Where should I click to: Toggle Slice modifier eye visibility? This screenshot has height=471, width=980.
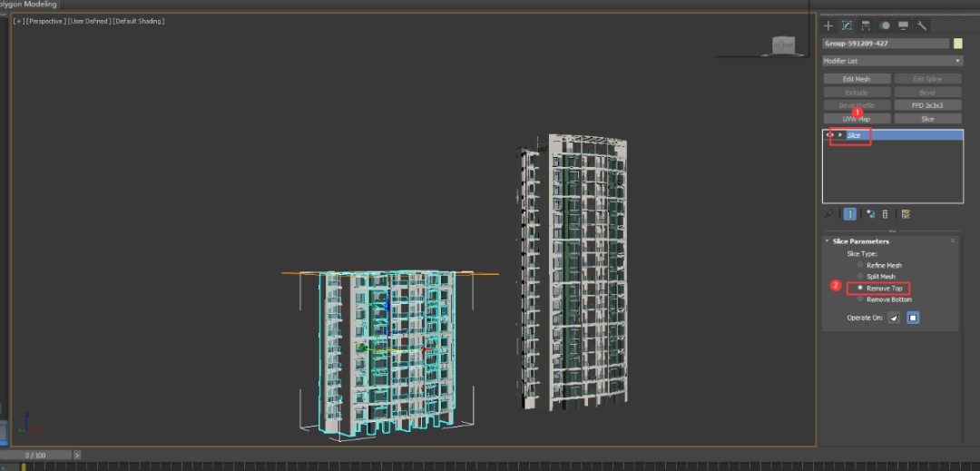830,135
